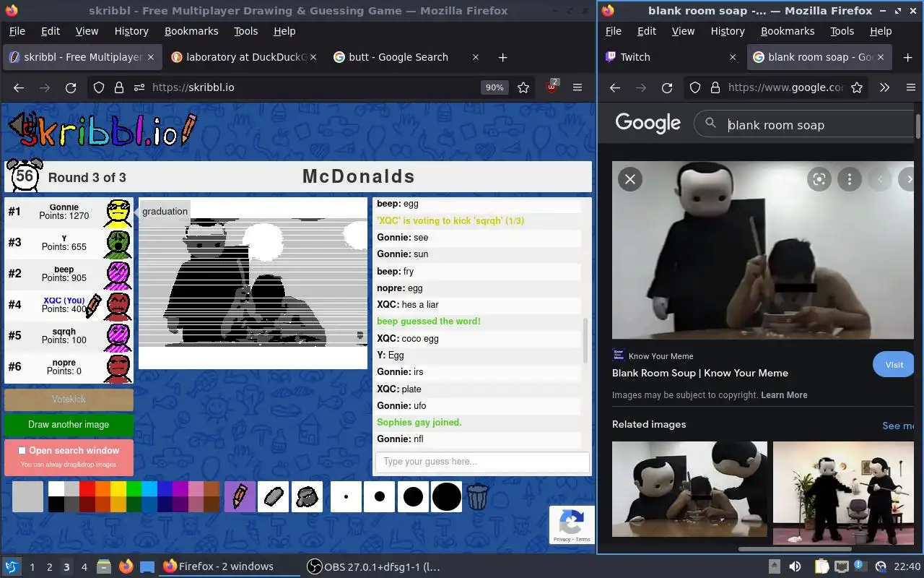Switch to workspace 1
Viewport: 924px width, 578px height.
[32, 567]
